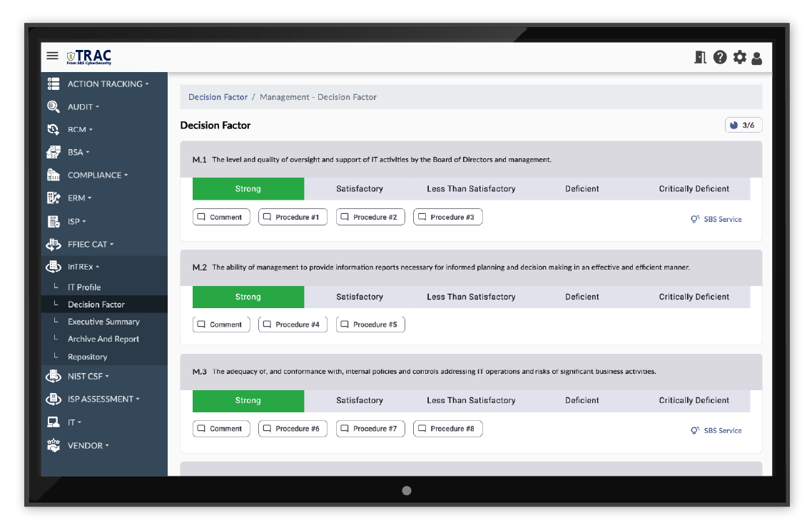
Task: Click the logout door icon
Action: click(700, 57)
